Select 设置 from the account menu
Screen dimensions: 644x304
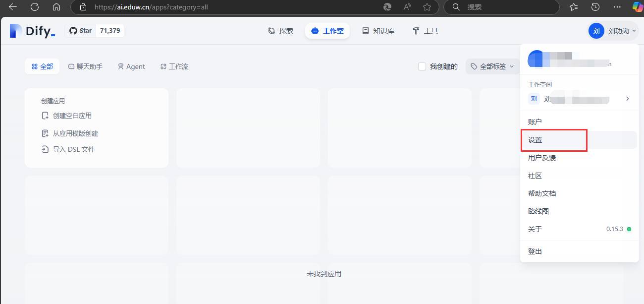[x=536, y=140]
